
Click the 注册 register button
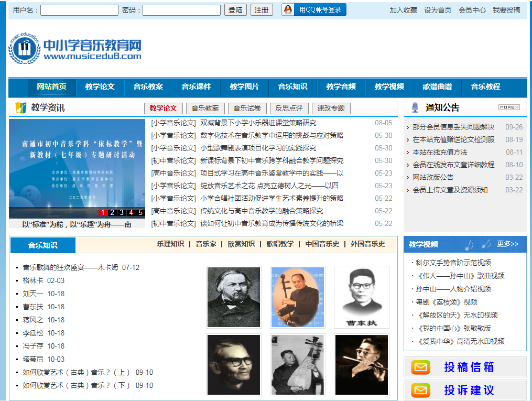(x=262, y=10)
